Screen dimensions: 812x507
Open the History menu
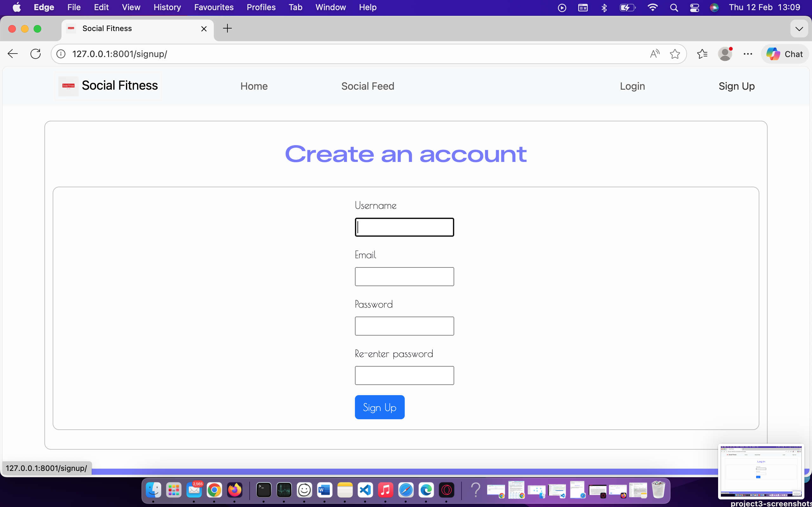(167, 7)
